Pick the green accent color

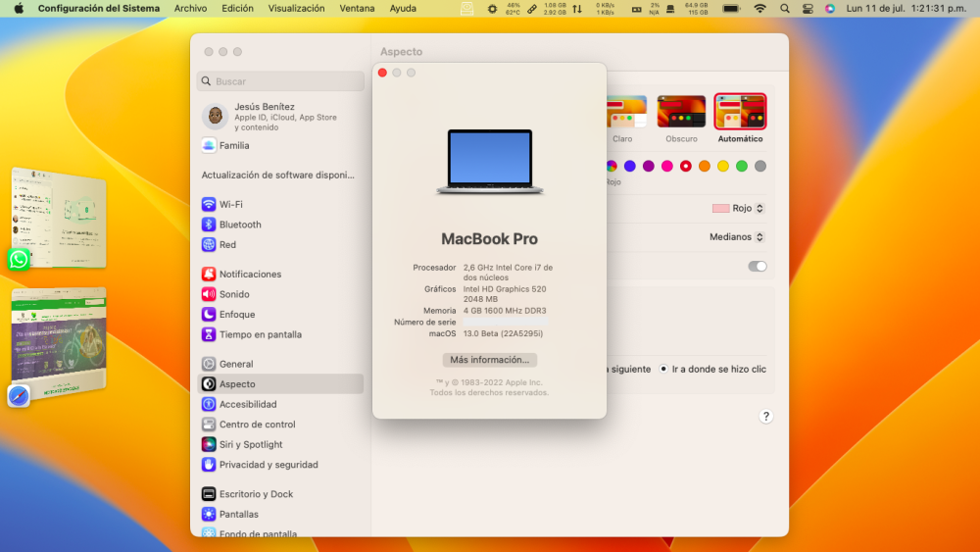(x=741, y=166)
